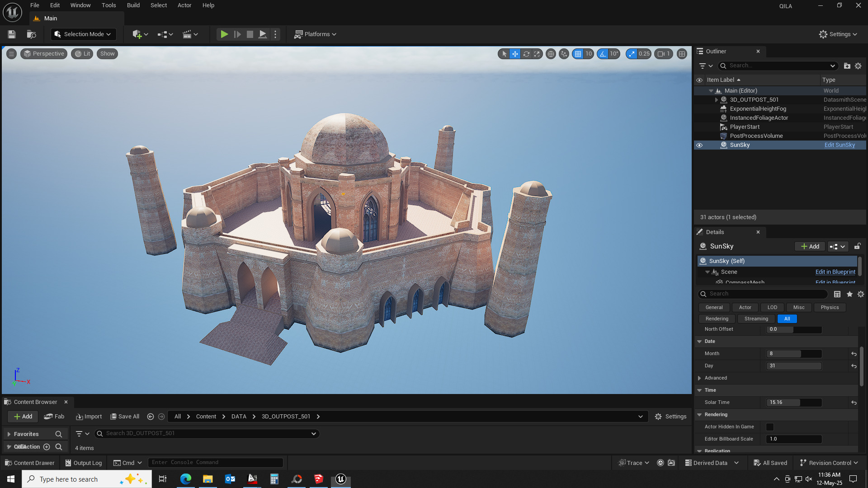
Task: Switch viewport layout with grid icon
Action: [x=682, y=54]
